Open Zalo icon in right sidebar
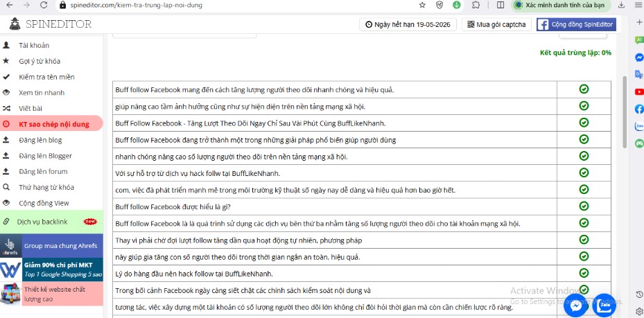The width and height of the screenshot is (644, 318). click(638, 126)
